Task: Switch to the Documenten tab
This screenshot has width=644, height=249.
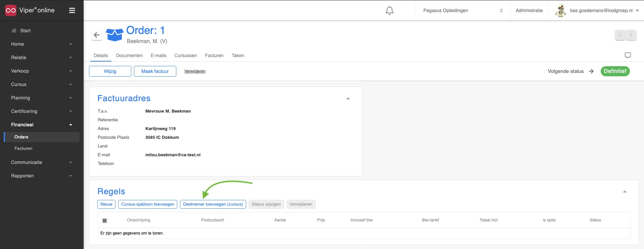Action: 129,55
